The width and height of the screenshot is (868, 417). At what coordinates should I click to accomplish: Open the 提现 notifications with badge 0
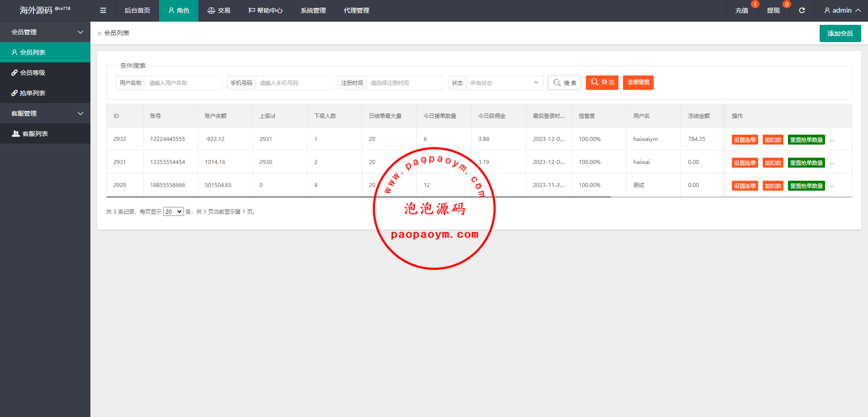773,10
